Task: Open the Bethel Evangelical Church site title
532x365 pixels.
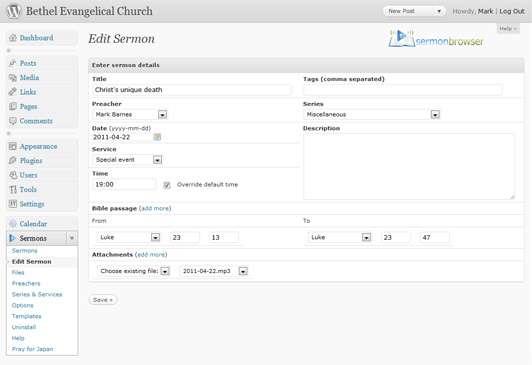Action: [x=89, y=11]
